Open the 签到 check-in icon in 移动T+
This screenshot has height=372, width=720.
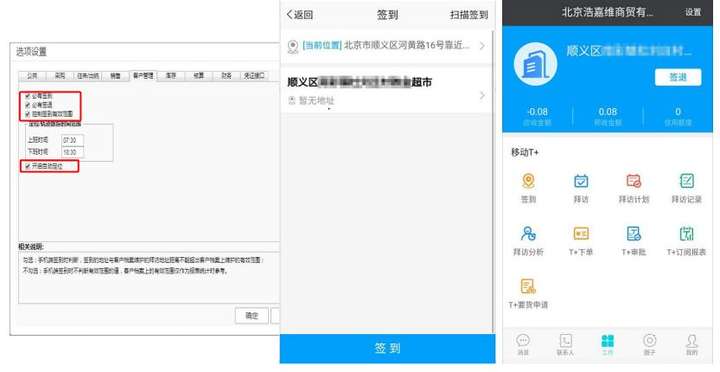[528, 181]
